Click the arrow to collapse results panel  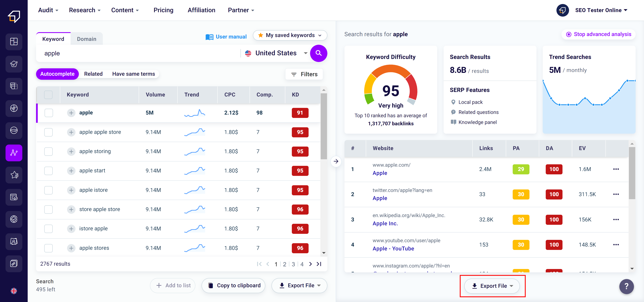(x=336, y=161)
